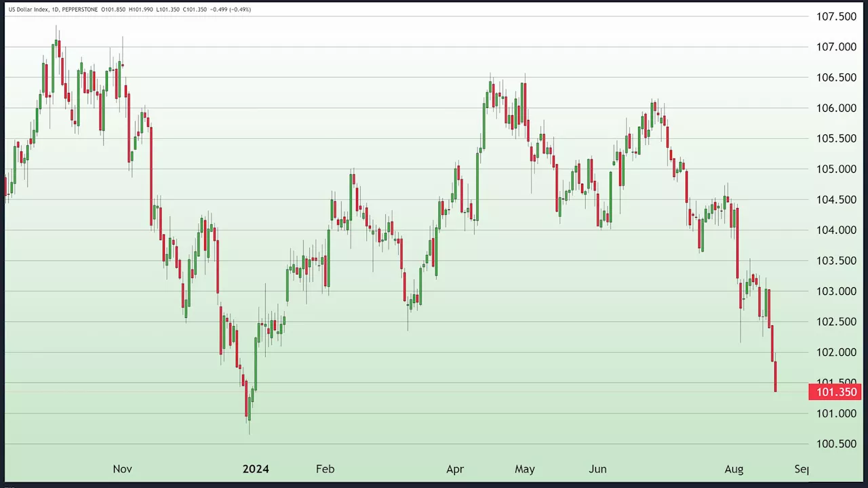Click the Nov label on time axis
The height and width of the screenshot is (488, 868).
[x=122, y=468]
